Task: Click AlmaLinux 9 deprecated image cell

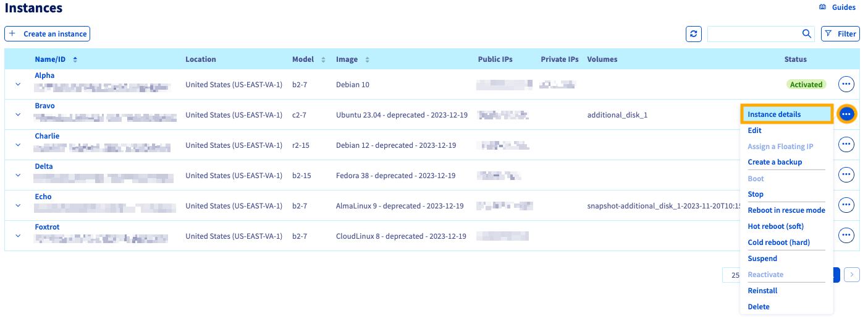Action: point(400,206)
